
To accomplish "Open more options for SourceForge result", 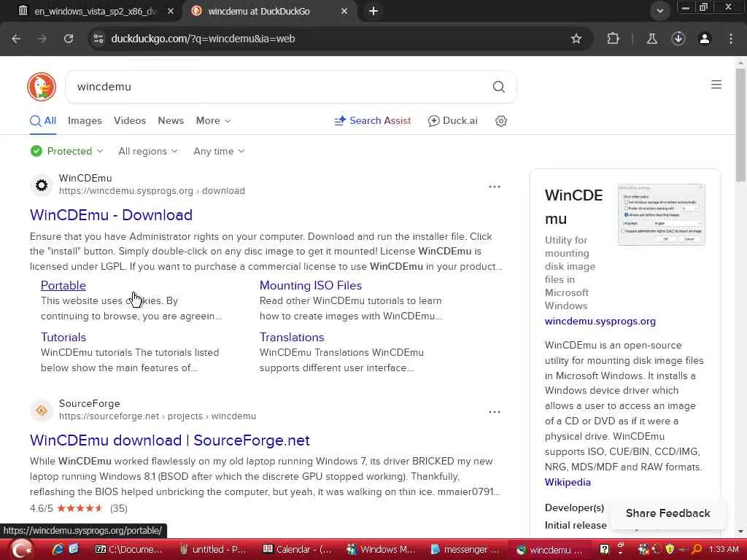I will [x=495, y=412].
